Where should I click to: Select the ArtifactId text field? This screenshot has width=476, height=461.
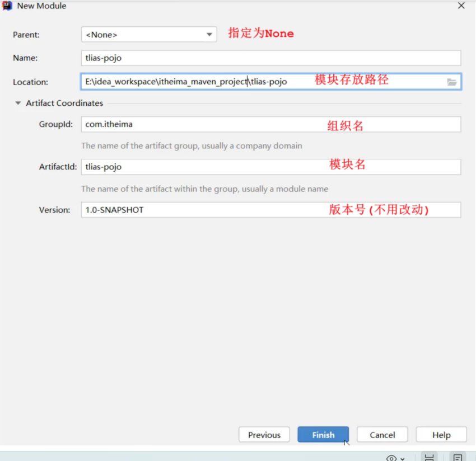click(x=270, y=167)
